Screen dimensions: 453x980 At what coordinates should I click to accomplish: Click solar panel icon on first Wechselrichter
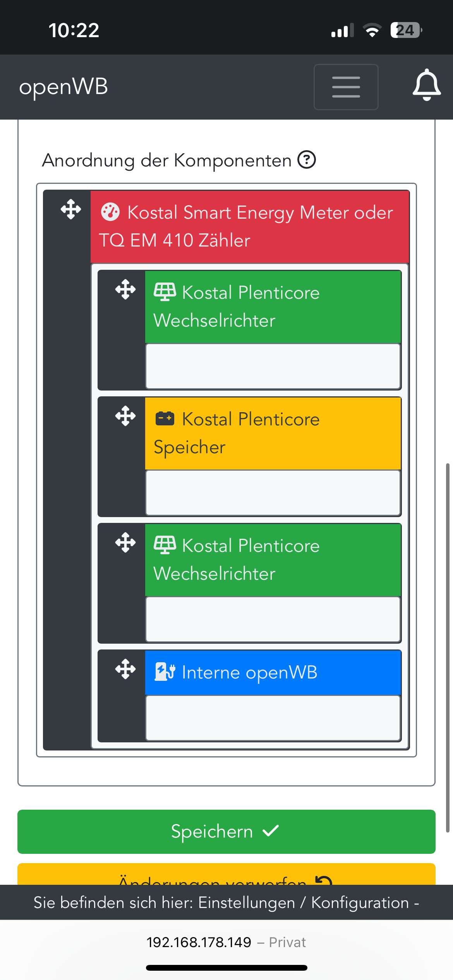pos(165,292)
